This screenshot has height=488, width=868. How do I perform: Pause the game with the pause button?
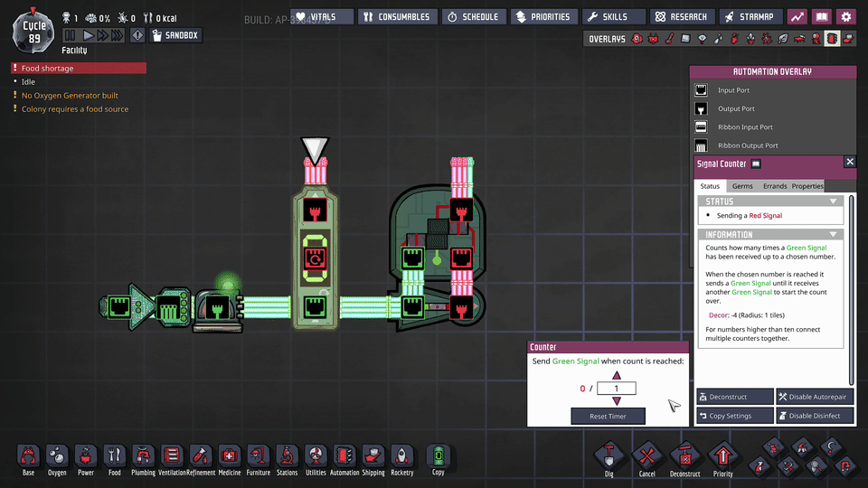coord(71,35)
